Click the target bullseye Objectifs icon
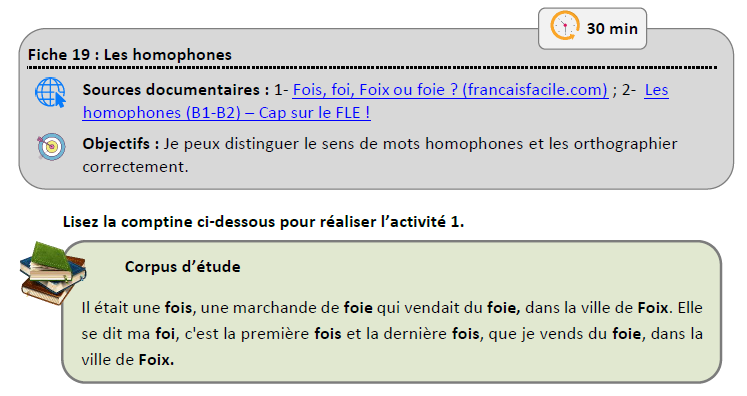The width and height of the screenshot is (747, 396). click(51, 146)
